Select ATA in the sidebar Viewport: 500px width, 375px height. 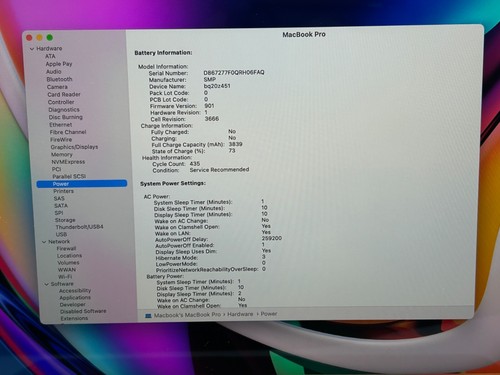(50, 56)
